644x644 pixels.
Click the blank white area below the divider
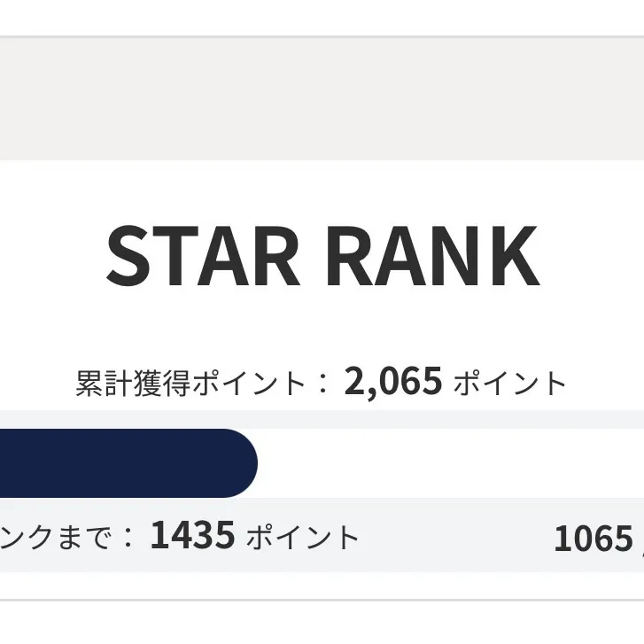322,624
